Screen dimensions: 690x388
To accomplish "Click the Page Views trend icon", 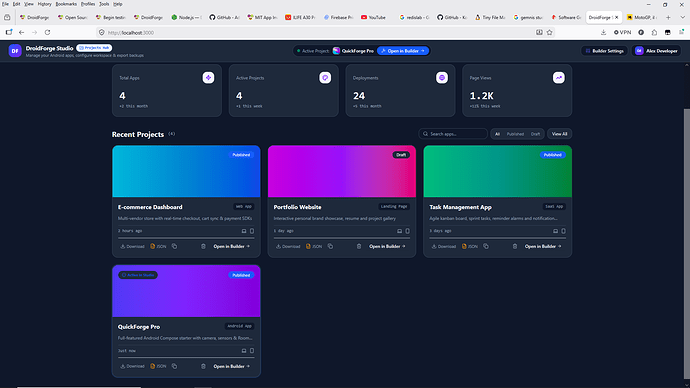I will coord(558,78).
